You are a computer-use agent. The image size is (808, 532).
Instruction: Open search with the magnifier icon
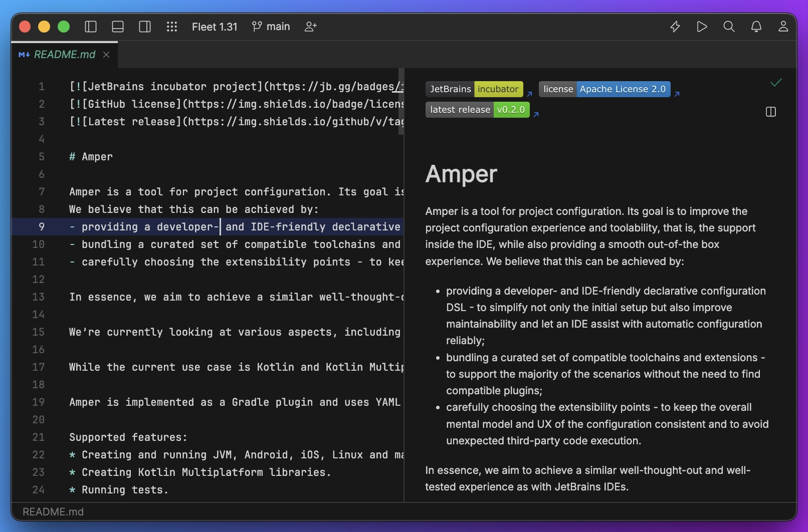click(x=729, y=27)
